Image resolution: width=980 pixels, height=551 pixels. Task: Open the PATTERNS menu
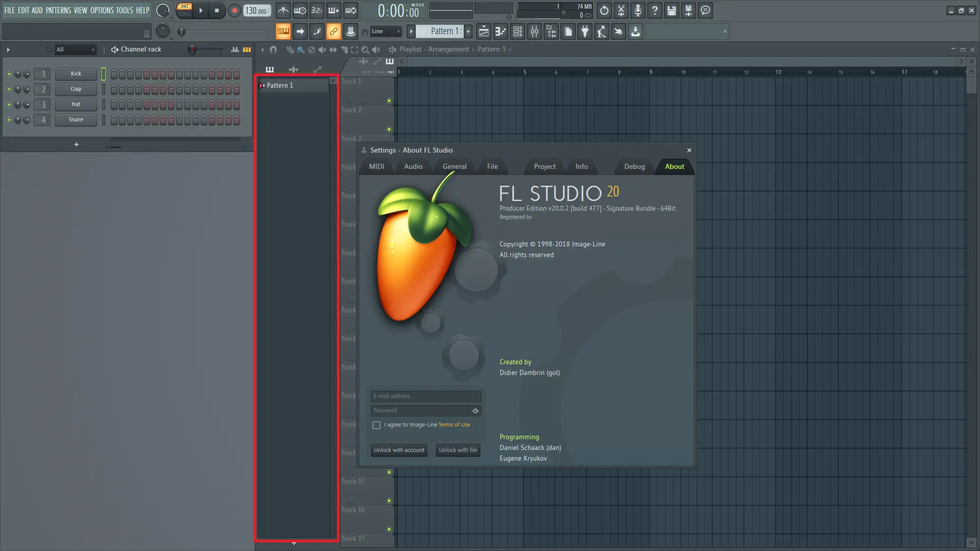click(x=59, y=10)
